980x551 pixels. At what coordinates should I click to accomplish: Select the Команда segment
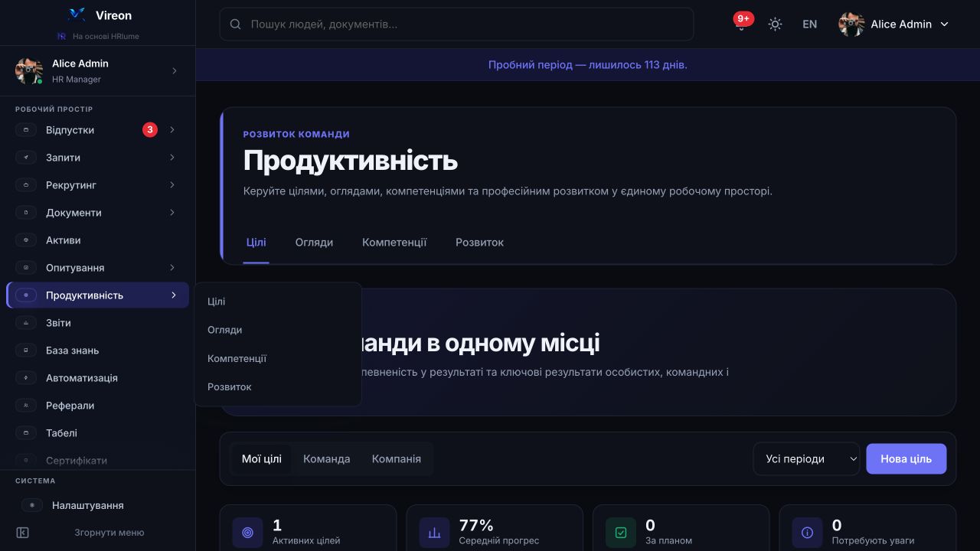pyautogui.click(x=327, y=459)
